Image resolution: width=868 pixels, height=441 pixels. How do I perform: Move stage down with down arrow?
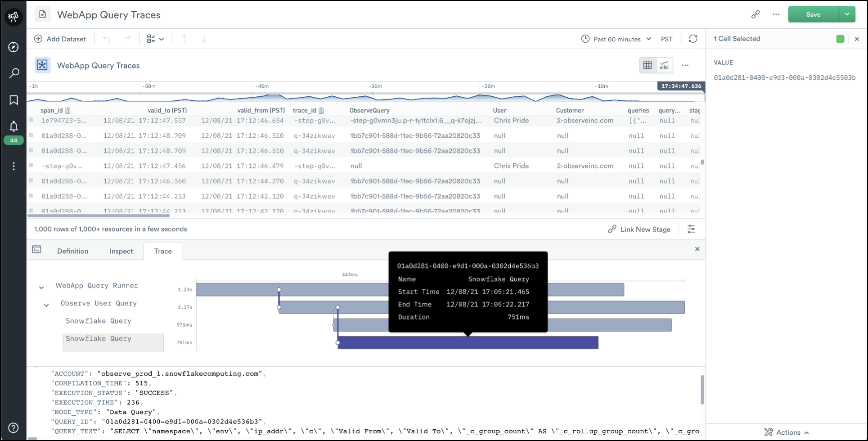(204, 39)
